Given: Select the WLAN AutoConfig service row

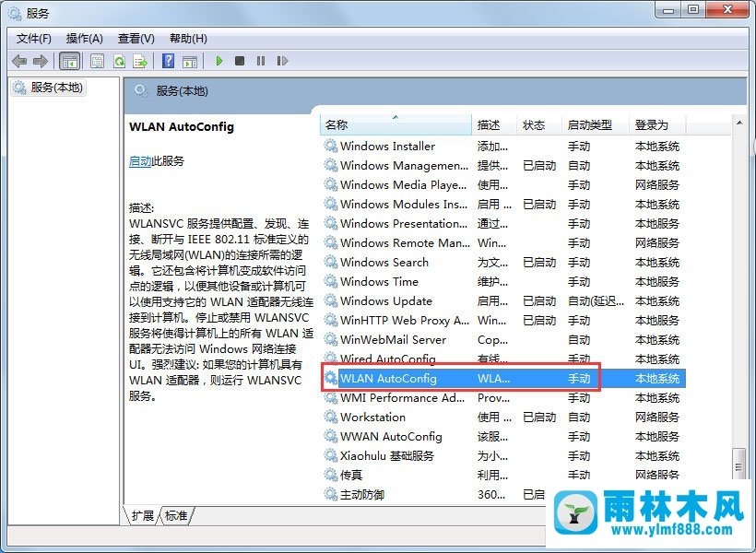Looking at the screenshot, I should (502, 379).
